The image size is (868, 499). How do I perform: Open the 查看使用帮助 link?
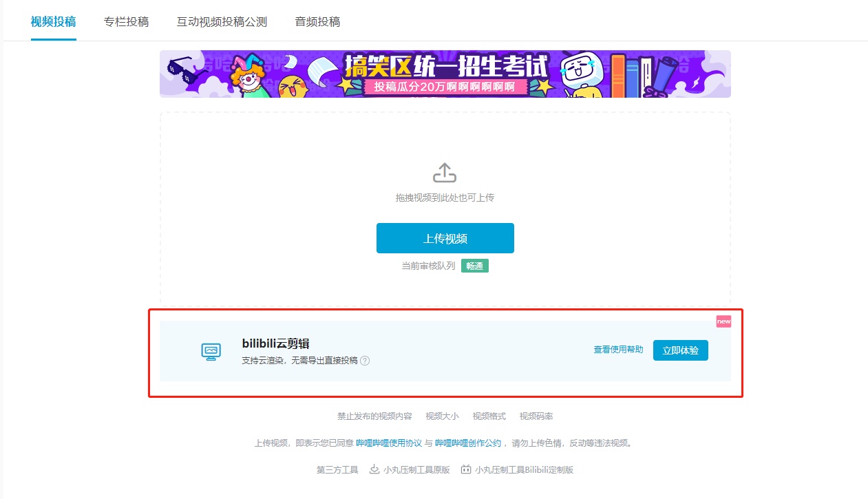coord(618,350)
